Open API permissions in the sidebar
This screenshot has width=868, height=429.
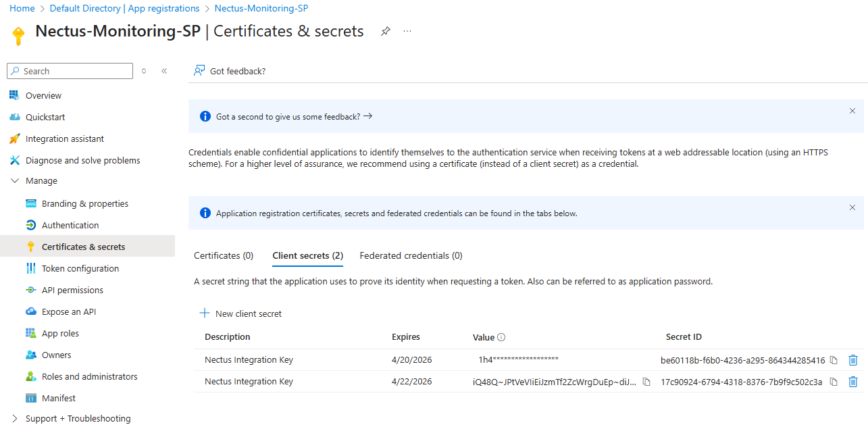tap(72, 291)
